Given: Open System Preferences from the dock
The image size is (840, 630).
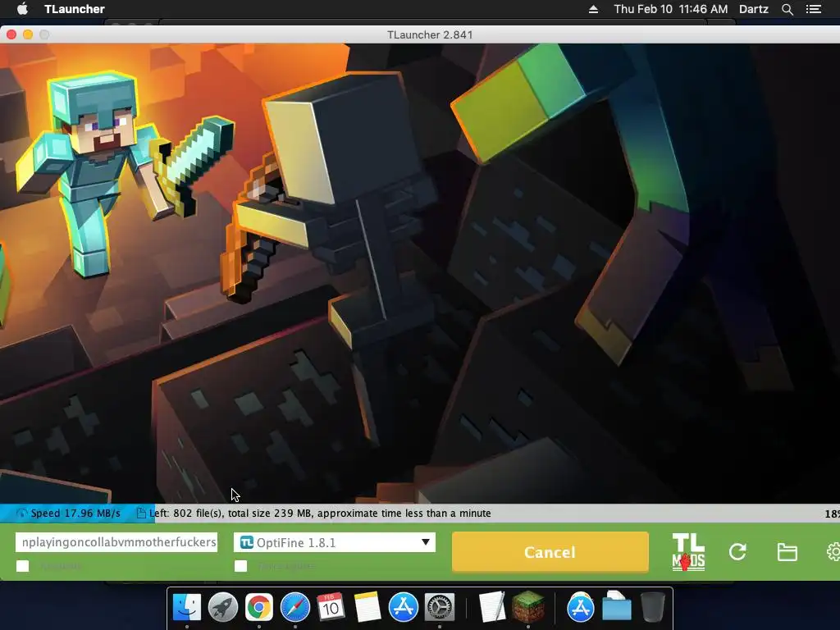Looking at the screenshot, I should pos(440,607).
